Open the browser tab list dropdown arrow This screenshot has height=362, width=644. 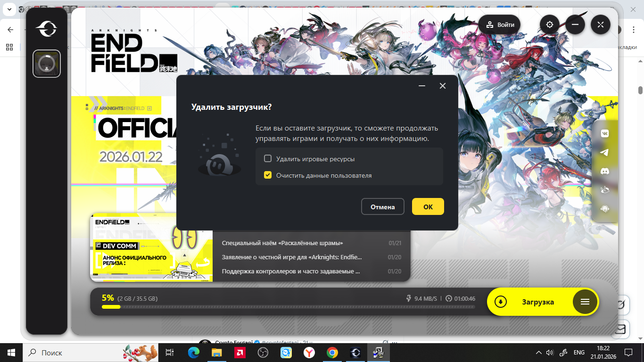point(8,9)
